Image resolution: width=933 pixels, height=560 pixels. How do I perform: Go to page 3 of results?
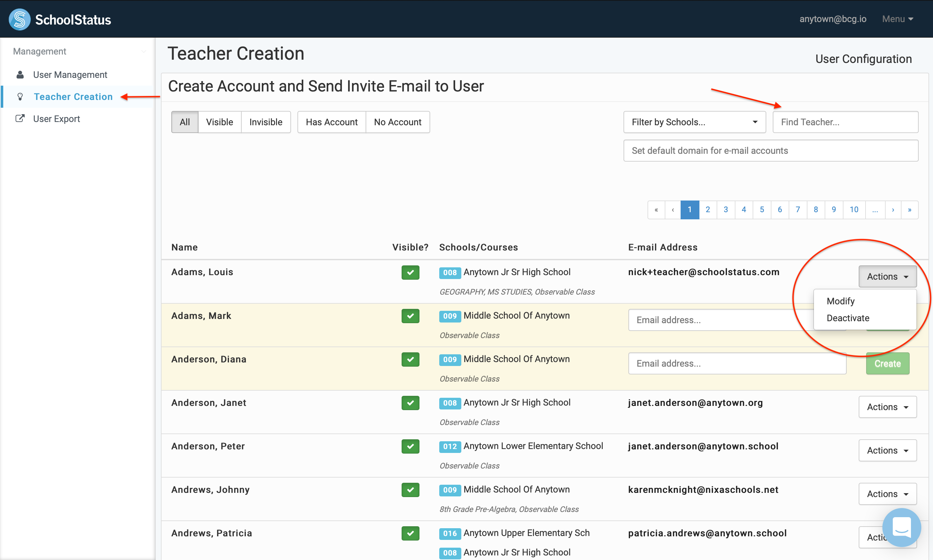click(x=725, y=210)
